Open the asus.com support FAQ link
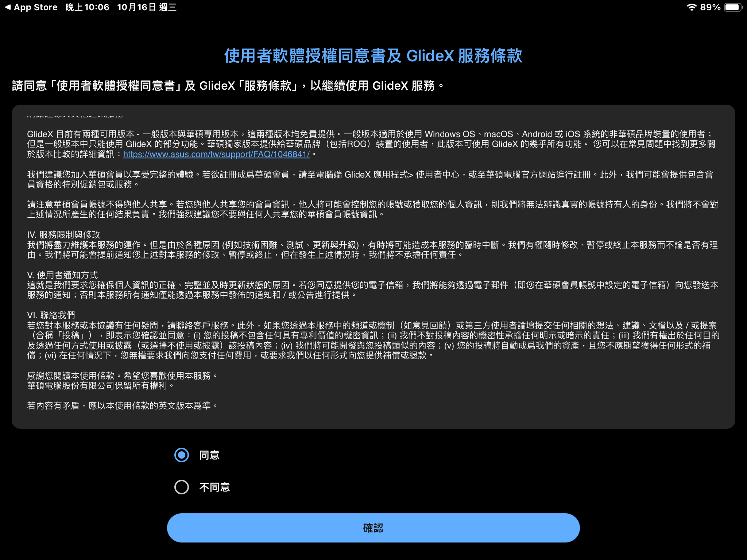Screen dimensions: 747x560 pos(216,154)
